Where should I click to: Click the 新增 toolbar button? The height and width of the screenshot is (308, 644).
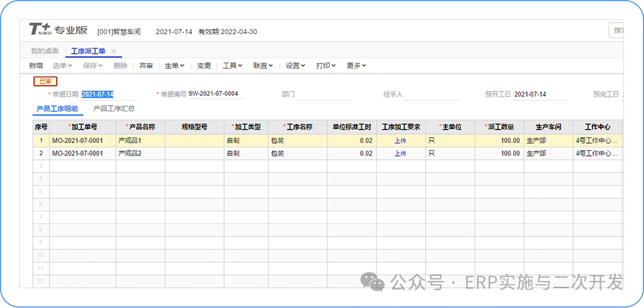point(36,66)
